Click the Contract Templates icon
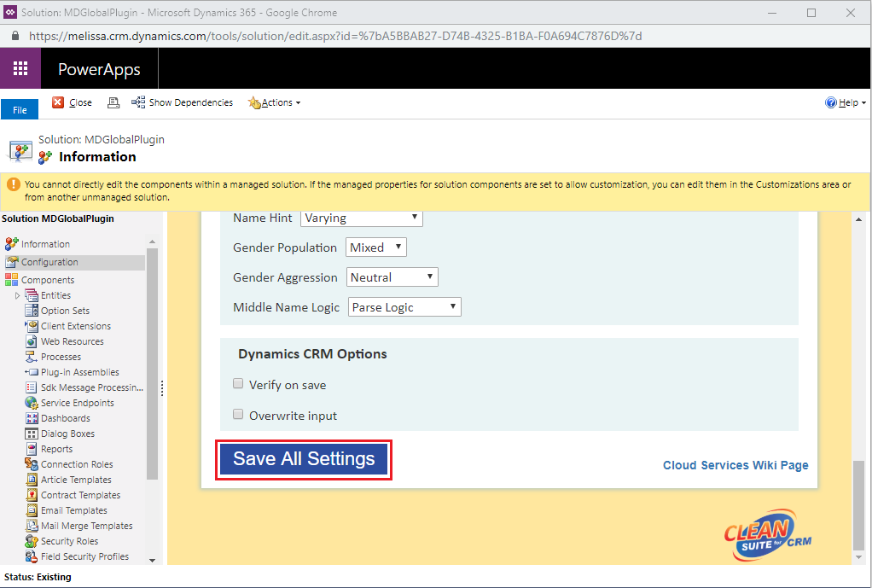Screen dimensions: 872x588 (32, 494)
